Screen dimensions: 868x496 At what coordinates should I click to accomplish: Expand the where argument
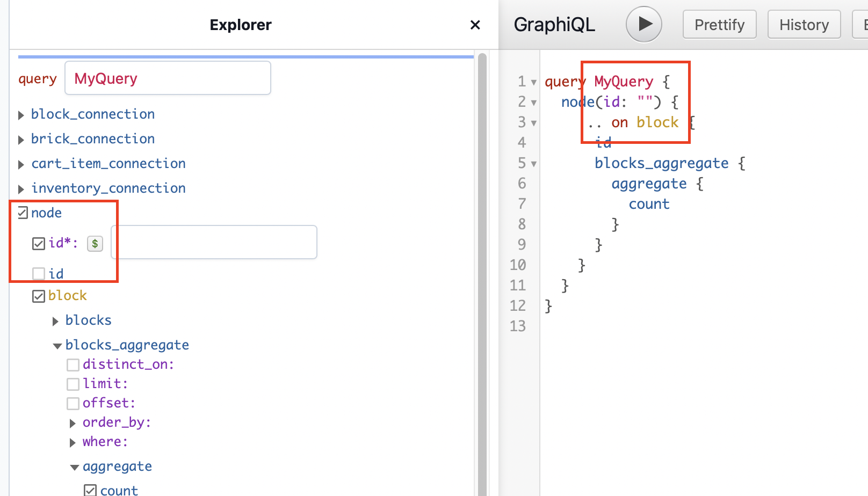[73, 442]
